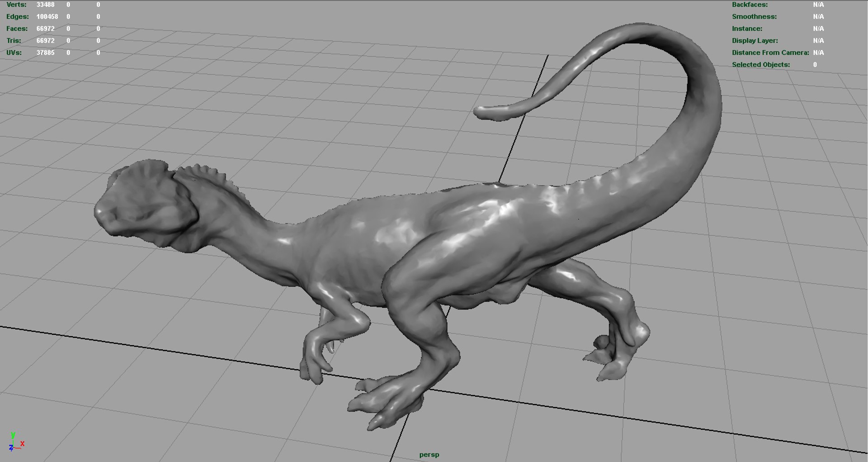Click the UVs count value 37885
Screen dimensions: 868x462
[45, 52]
